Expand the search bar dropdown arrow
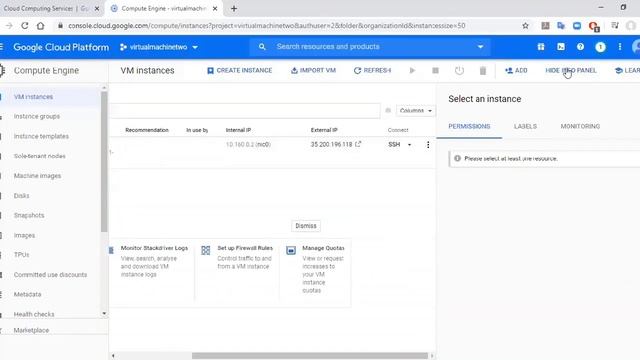This screenshot has height=360, width=640. tap(480, 47)
